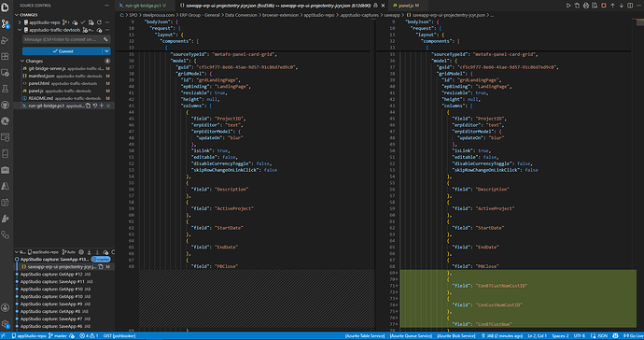
Task: Collapse the CHANGES section header
Action: point(17,15)
